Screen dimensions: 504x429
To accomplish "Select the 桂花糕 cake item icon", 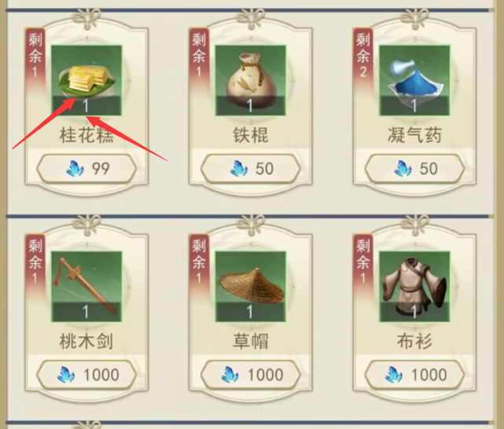I will [x=86, y=80].
